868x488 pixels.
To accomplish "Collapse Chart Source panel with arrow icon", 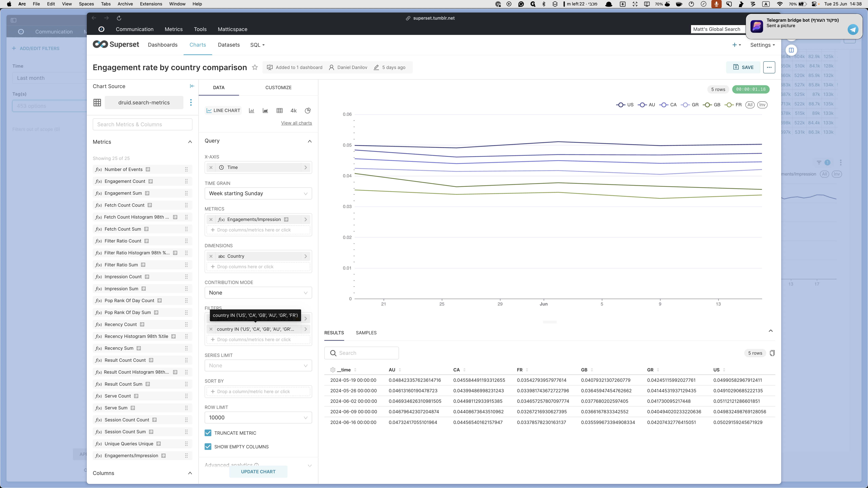I will point(192,86).
